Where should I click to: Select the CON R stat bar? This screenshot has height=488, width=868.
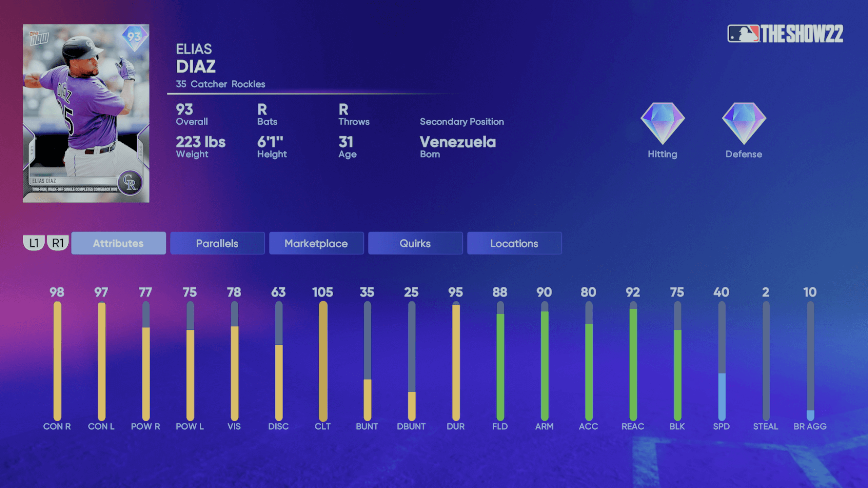point(57,358)
